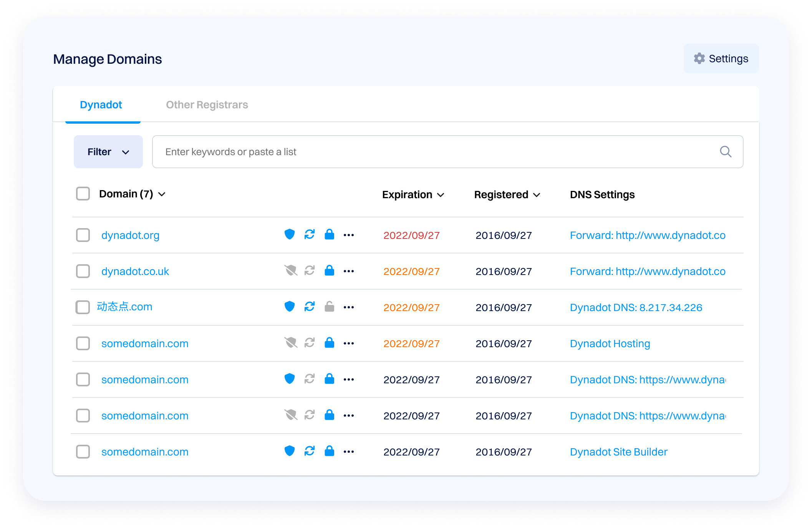
Task: Click the unlocked padlock icon for 动态点.com
Action: [x=329, y=306]
